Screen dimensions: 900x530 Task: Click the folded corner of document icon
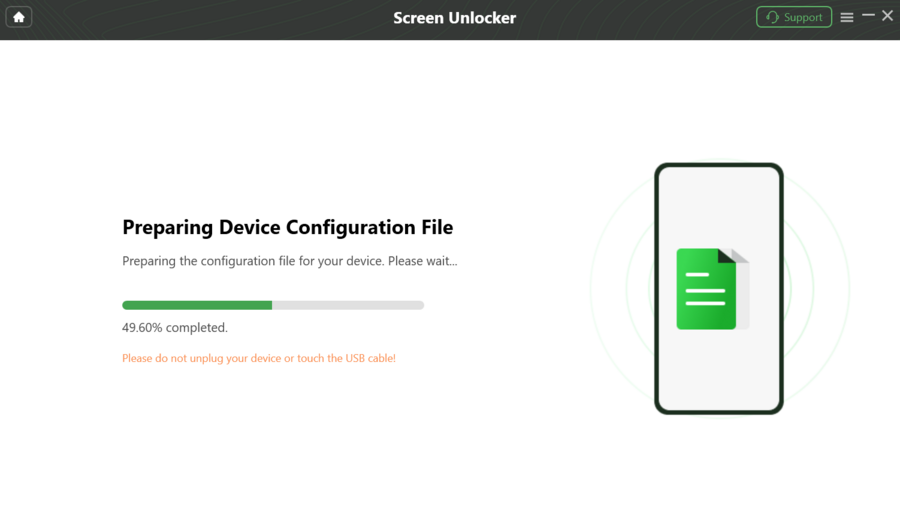pyautogui.click(x=727, y=256)
